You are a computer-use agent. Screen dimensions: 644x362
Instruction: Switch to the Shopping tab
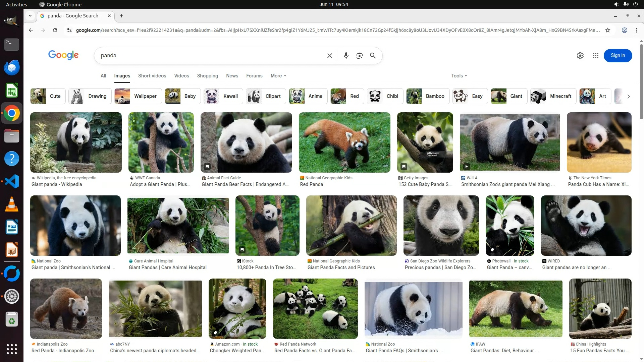coord(207,76)
